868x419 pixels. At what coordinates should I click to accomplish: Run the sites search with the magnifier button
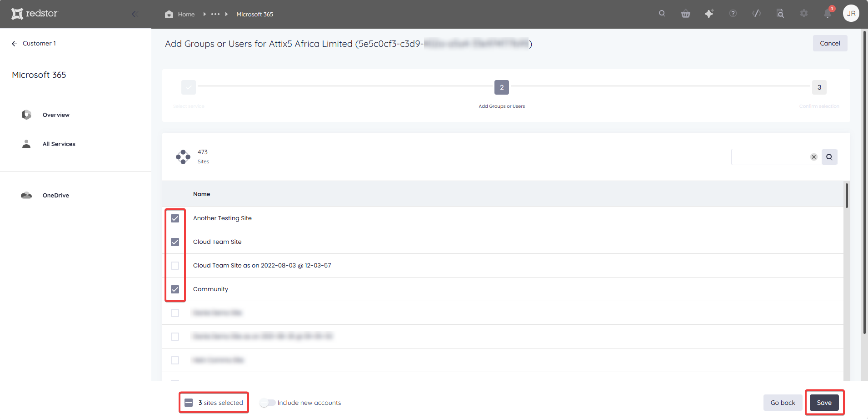[829, 157]
